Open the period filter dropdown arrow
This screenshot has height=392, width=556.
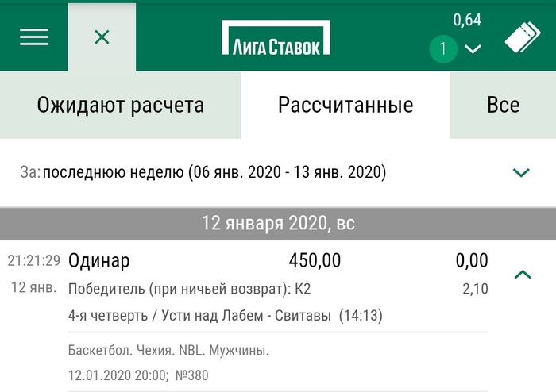(x=521, y=172)
